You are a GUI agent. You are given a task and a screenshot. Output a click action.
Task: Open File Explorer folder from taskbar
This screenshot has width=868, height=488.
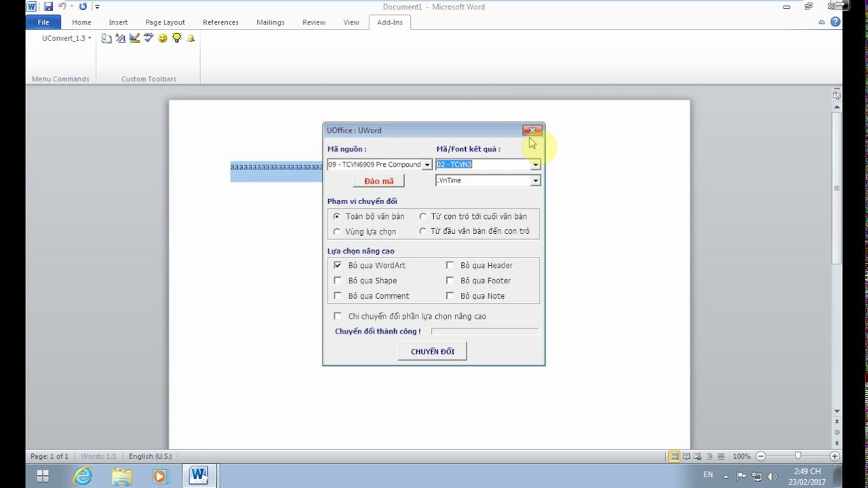point(121,476)
